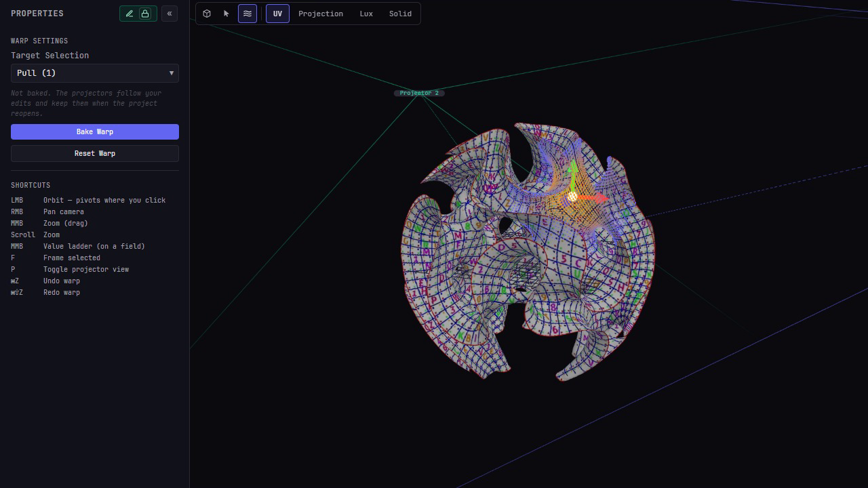Click the Target Selection dropdown arrow
The image size is (868, 488).
point(172,73)
